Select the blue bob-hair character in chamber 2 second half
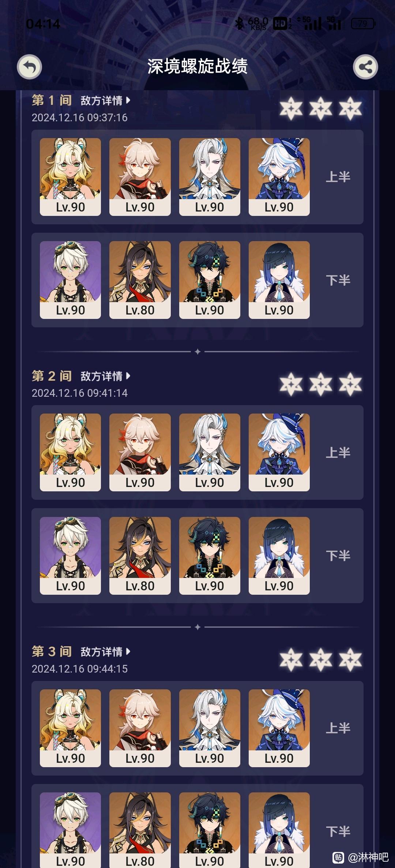The width and height of the screenshot is (395, 868). (x=279, y=556)
